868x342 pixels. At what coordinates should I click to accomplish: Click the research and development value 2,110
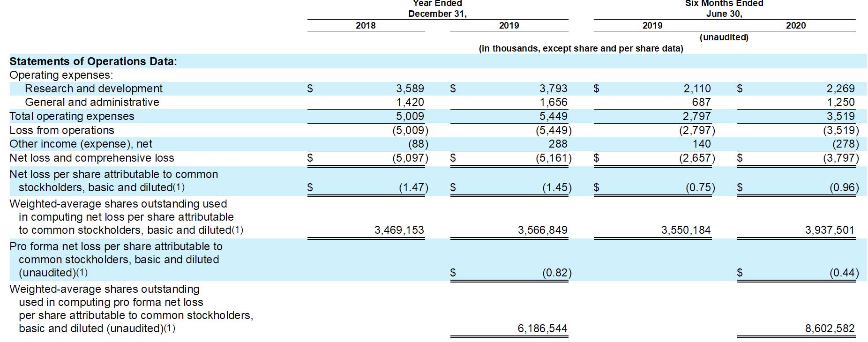697,89
